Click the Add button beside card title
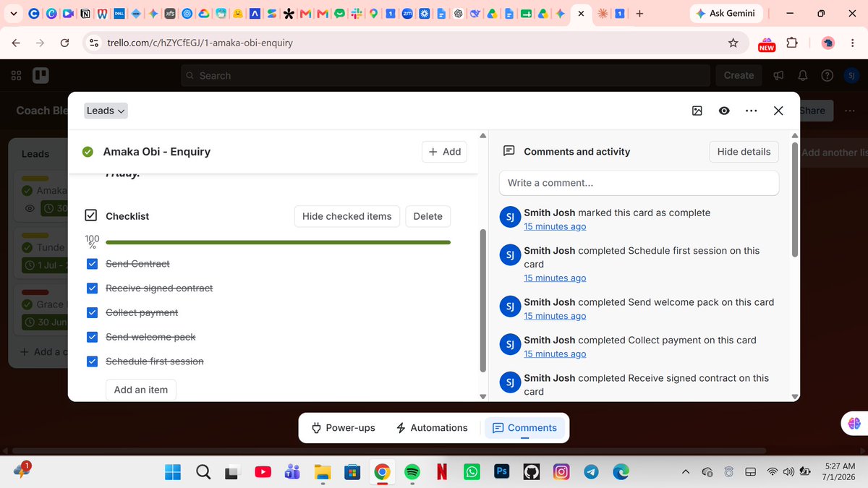Viewport: 868px width, 488px height. 444,152
